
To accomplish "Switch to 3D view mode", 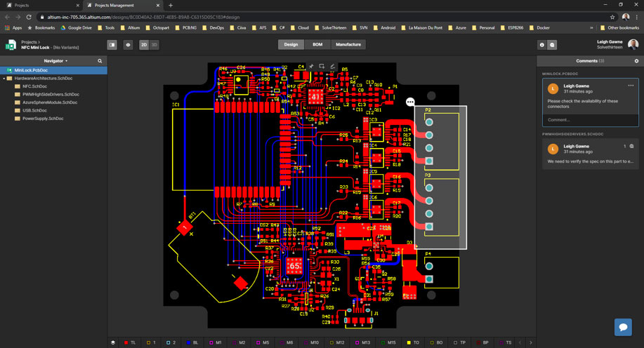I will point(154,45).
